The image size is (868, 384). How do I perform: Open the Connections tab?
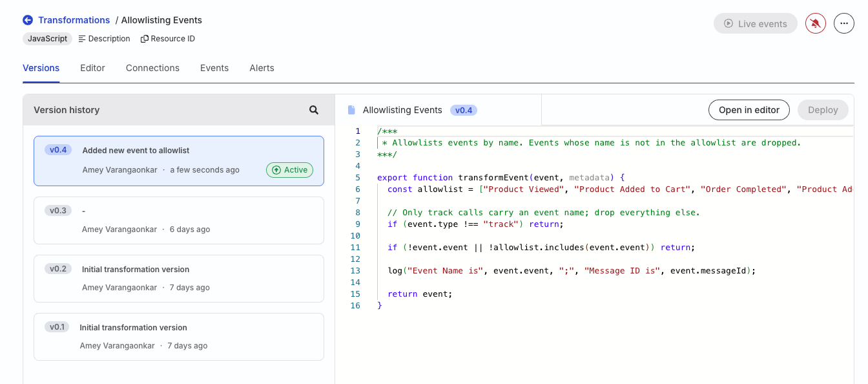(152, 68)
